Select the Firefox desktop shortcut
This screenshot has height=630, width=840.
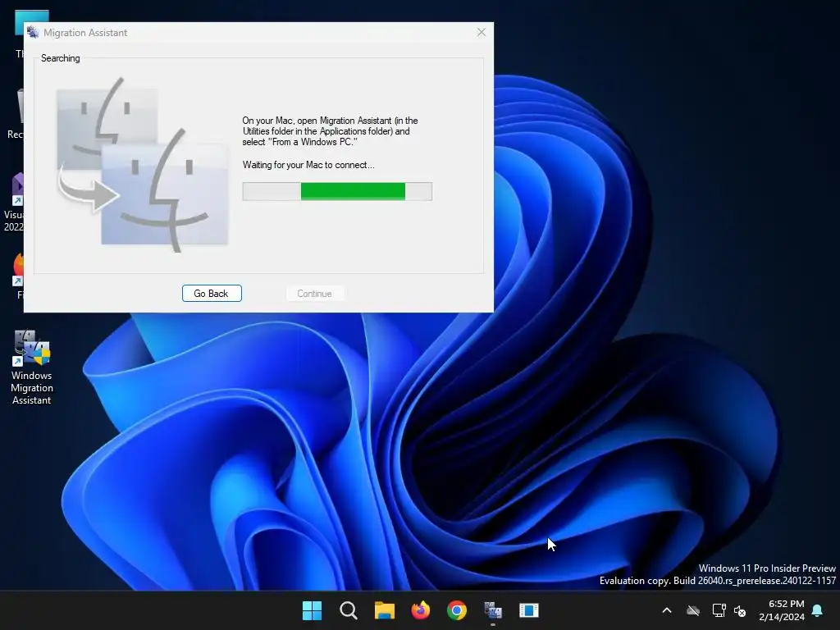pyautogui.click(x=17, y=276)
